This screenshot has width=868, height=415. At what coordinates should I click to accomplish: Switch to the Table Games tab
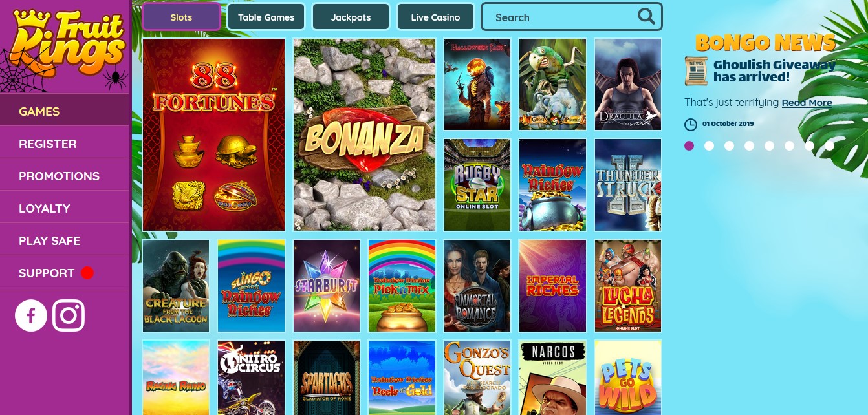(x=266, y=17)
